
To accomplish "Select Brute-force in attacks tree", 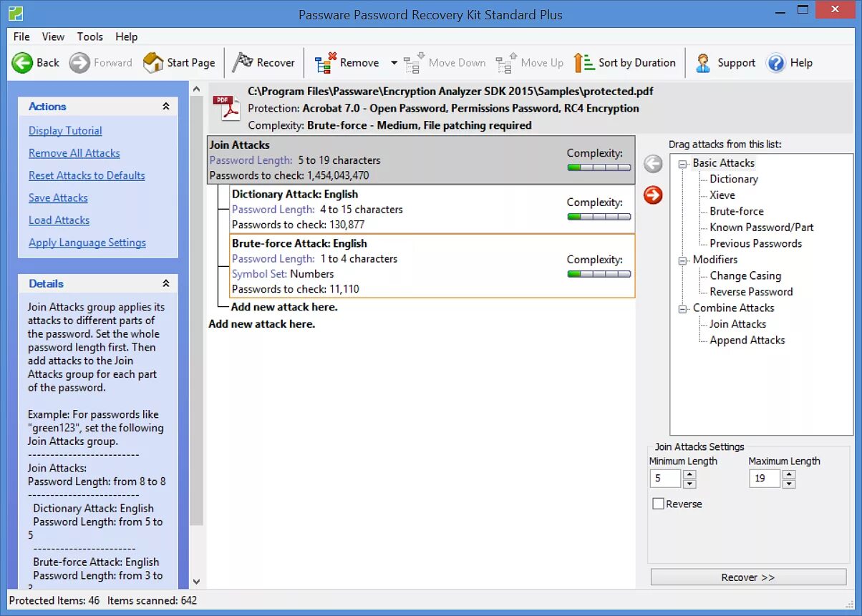I will (737, 212).
